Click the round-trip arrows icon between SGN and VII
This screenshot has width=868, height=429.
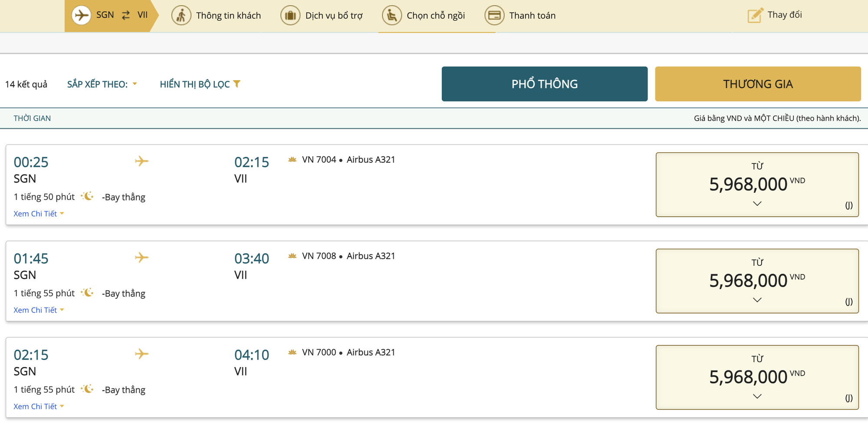coord(126,15)
